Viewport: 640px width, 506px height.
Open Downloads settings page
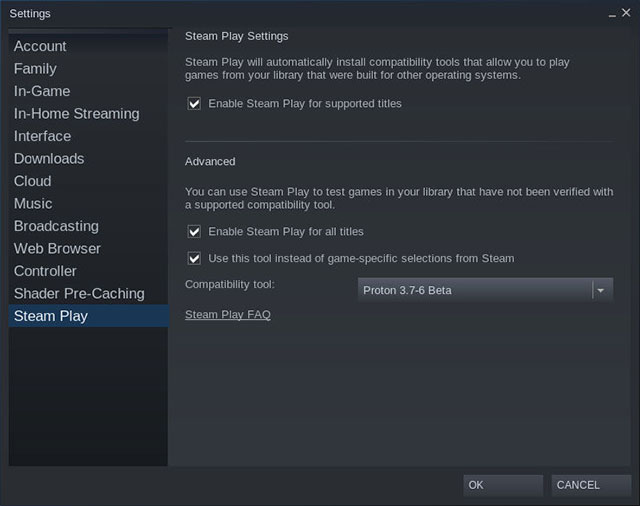pyautogui.click(x=49, y=159)
